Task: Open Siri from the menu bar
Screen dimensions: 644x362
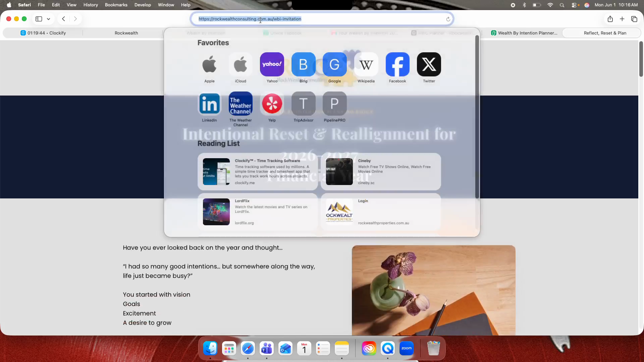Action: pos(587,5)
